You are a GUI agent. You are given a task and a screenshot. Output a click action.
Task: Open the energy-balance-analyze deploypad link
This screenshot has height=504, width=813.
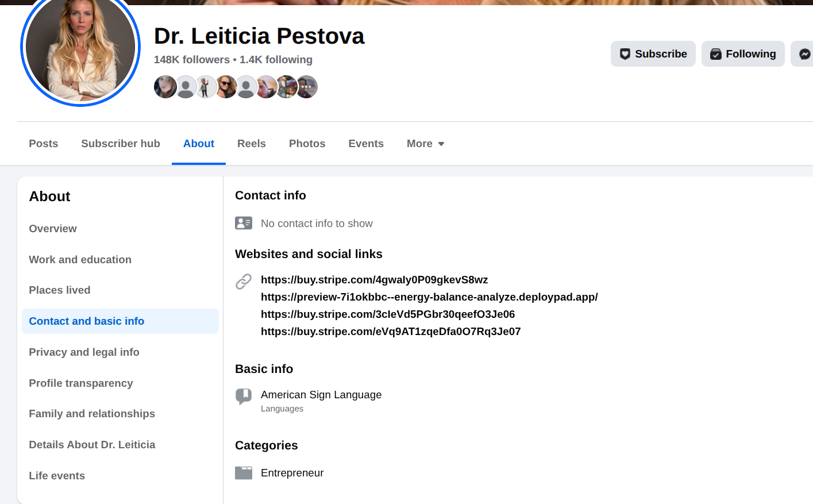click(x=429, y=297)
